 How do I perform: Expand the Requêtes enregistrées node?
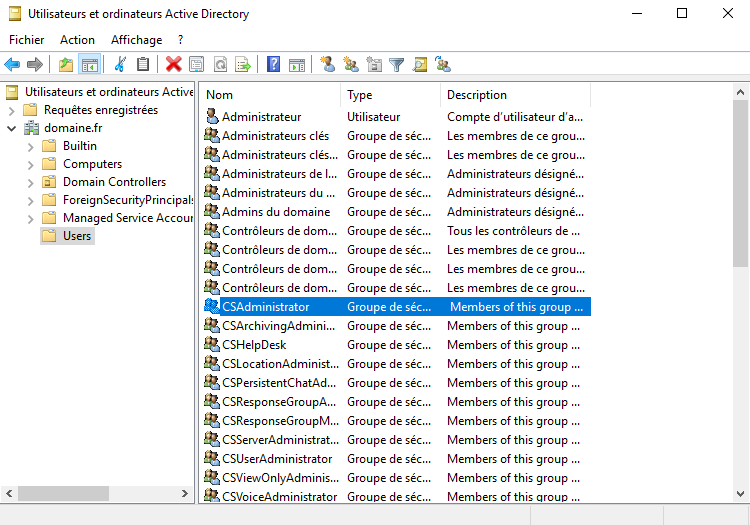coord(12,110)
